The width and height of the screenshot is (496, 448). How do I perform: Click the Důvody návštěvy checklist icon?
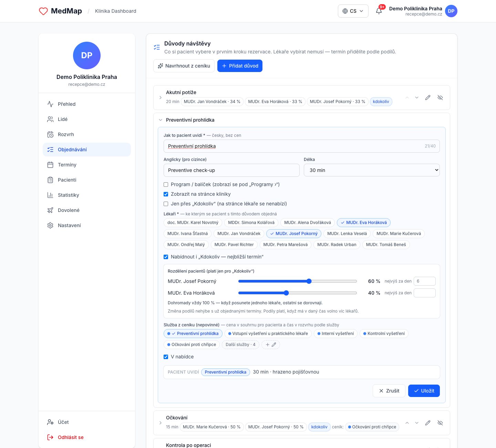coord(157,47)
